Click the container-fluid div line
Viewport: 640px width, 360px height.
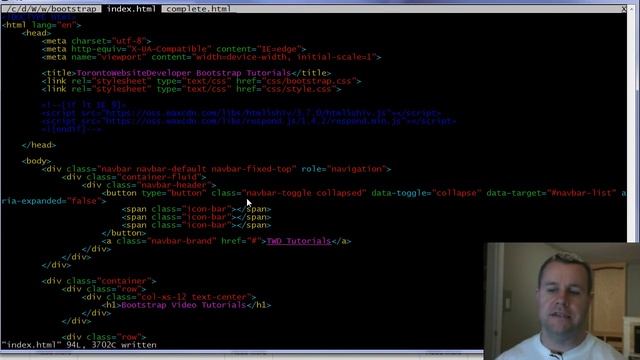point(134,177)
